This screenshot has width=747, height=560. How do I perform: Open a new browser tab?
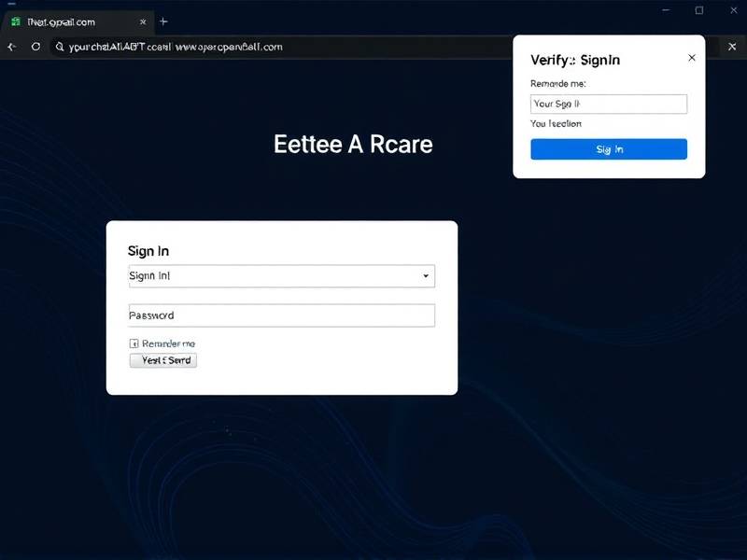pos(163,21)
